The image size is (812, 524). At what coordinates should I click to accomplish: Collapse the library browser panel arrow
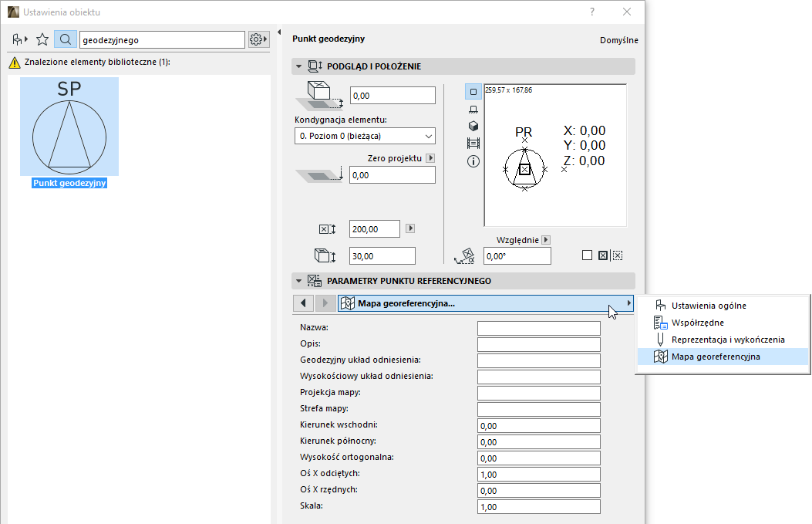click(279, 32)
